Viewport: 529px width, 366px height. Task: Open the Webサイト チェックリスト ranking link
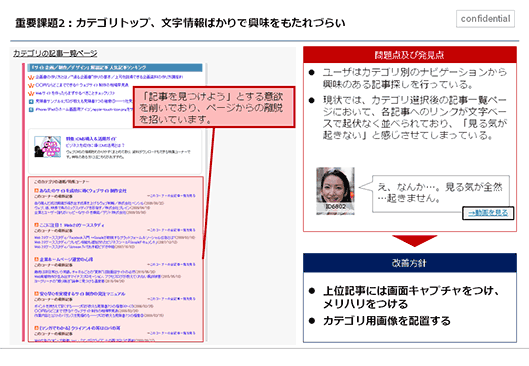75,93
